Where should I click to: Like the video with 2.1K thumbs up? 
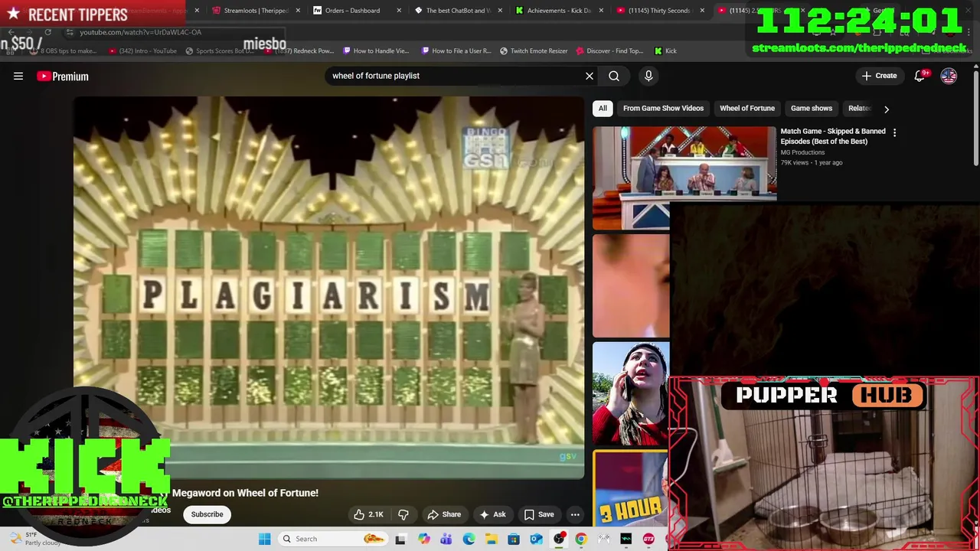pyautogui.click(x=368, y=514)
